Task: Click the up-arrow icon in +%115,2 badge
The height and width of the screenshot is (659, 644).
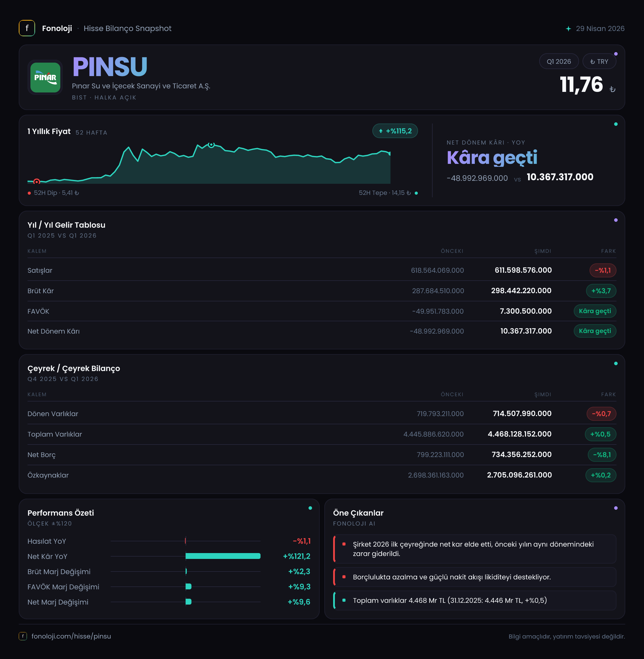Action: click(381, 131)
